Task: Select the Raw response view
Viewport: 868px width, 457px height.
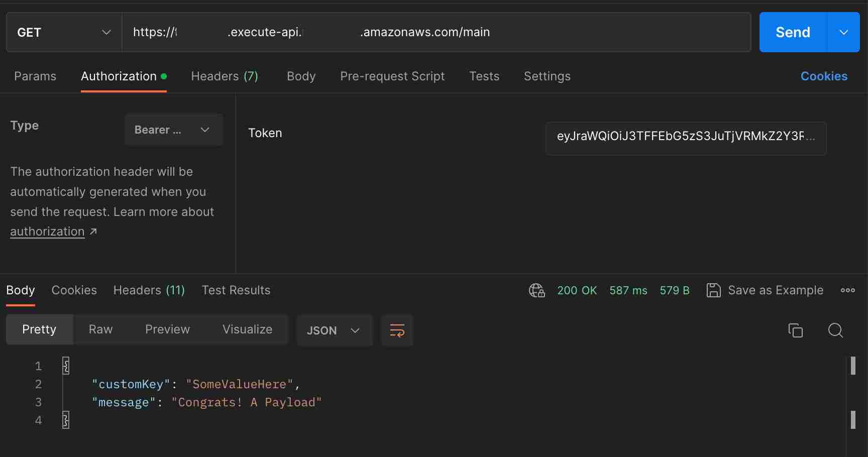Action: [100, 329]
